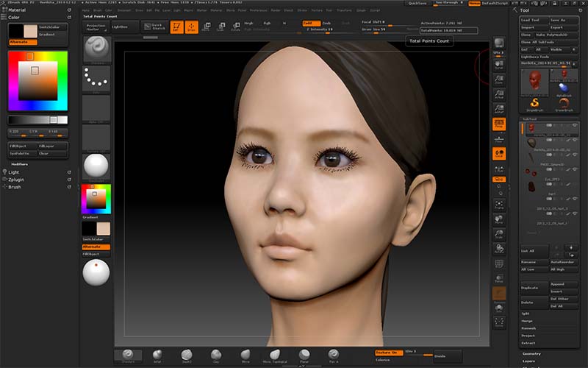Collapse the Material palette header

[17, 10]
